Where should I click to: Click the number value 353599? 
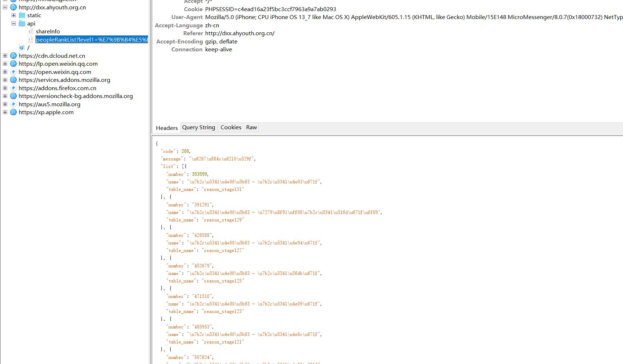199,174
